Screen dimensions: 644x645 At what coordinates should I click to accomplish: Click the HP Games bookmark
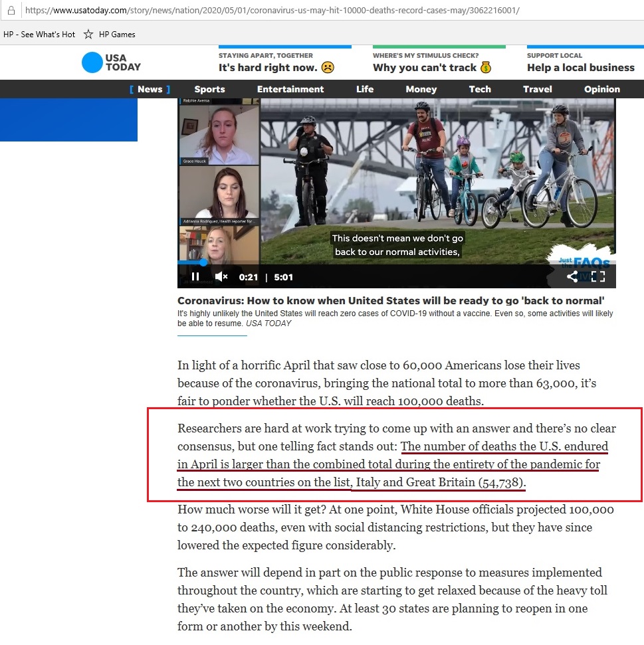pos(117,34)
